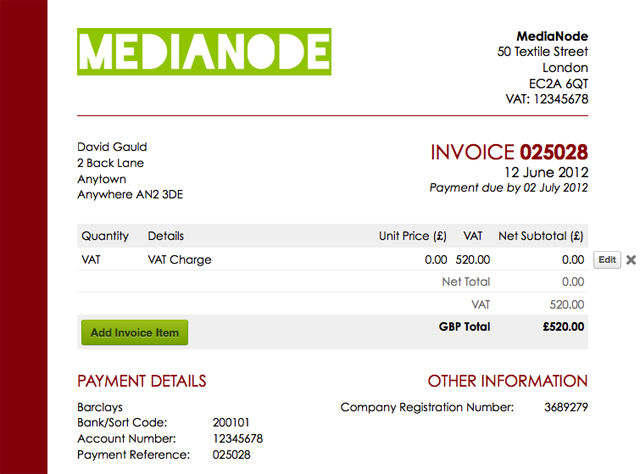Screen dimensions: 640x474
Task: Select the invoice number 025028 in the heading
Action: [554, 153]
